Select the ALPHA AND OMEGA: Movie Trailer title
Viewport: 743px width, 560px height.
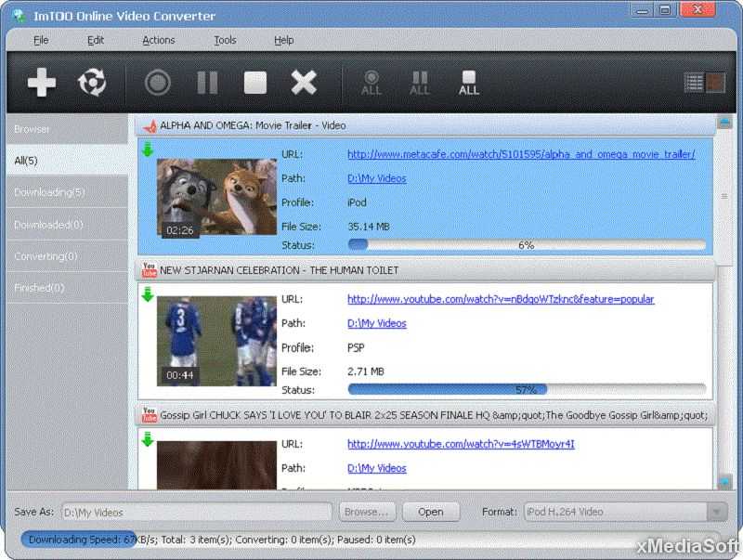253,125
